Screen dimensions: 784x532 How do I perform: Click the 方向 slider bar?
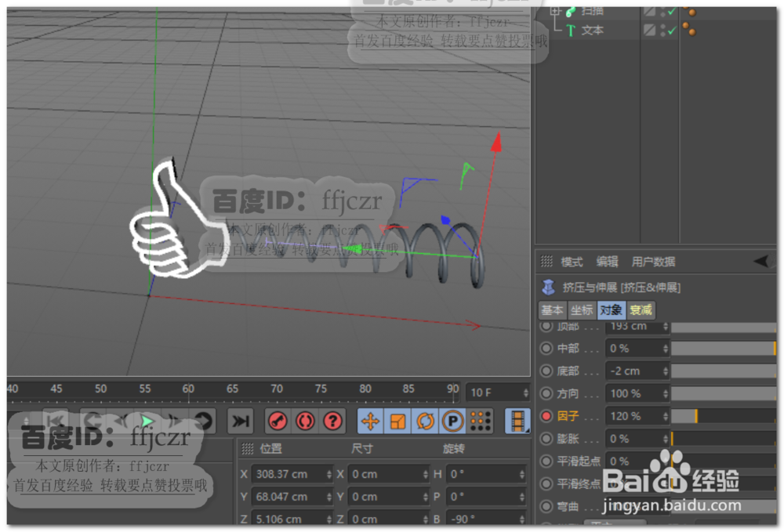click(724, 393)
